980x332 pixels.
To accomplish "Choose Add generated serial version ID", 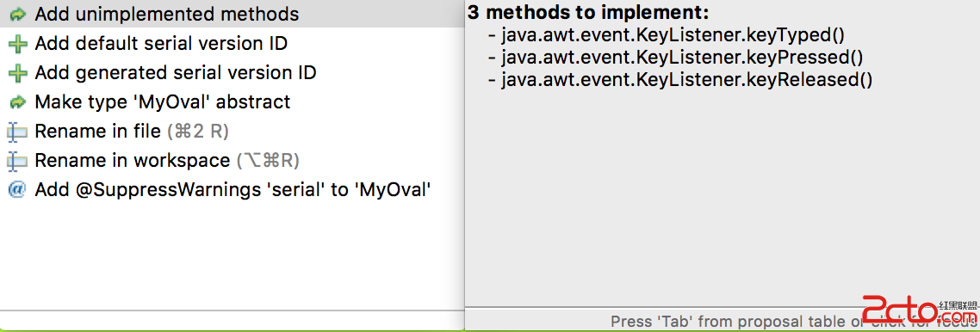I will pos(232,73).
